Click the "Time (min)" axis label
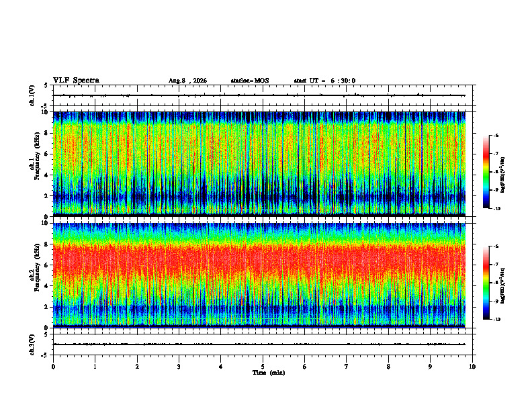Viewport: 532px width, 411px height. (x=269, y=373)
